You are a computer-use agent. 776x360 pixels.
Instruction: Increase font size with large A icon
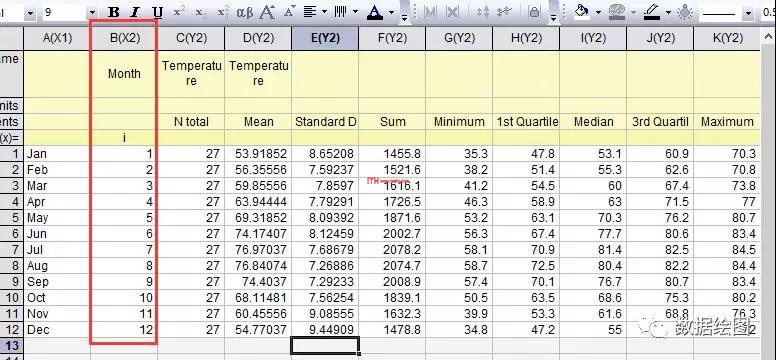coord(267,12)
